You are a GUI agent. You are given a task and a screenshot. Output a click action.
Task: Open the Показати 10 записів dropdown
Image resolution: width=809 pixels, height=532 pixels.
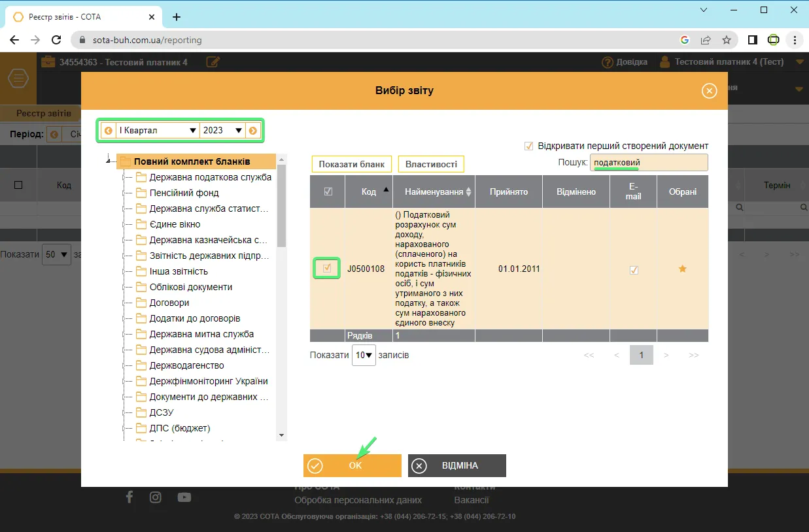(364, 355)
